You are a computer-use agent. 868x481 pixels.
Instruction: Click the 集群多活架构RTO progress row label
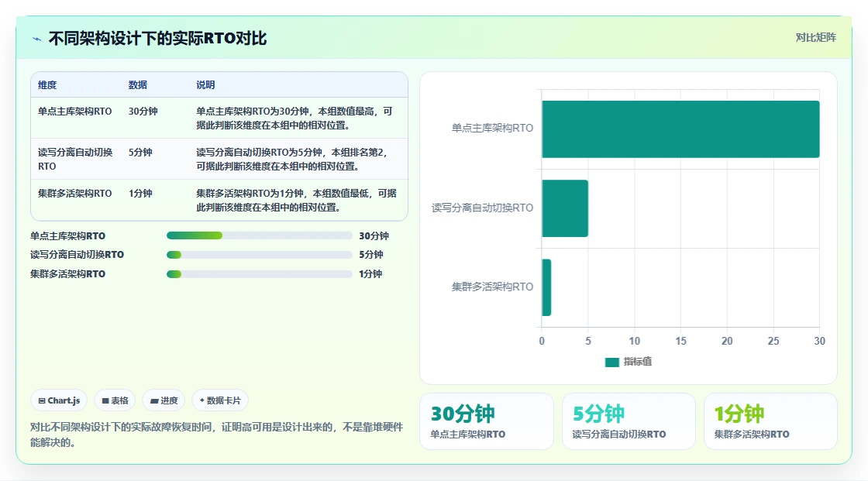coord(67,274)
